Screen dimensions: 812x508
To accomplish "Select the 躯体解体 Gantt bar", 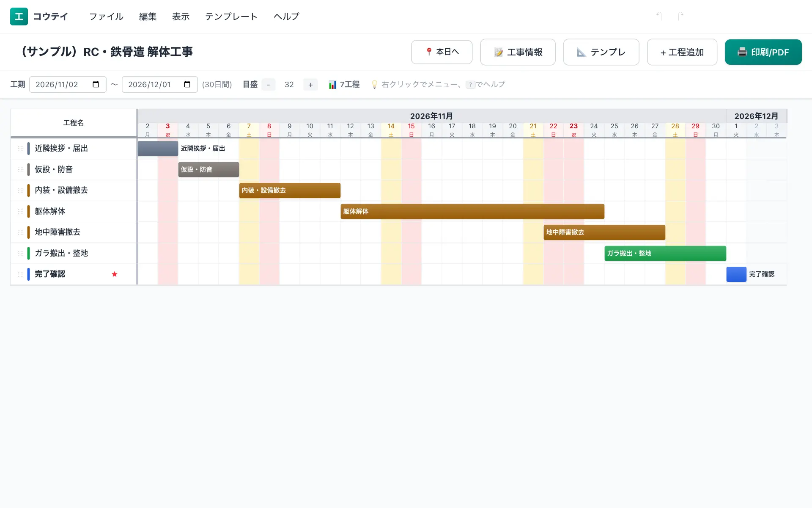I will [472, 211].
